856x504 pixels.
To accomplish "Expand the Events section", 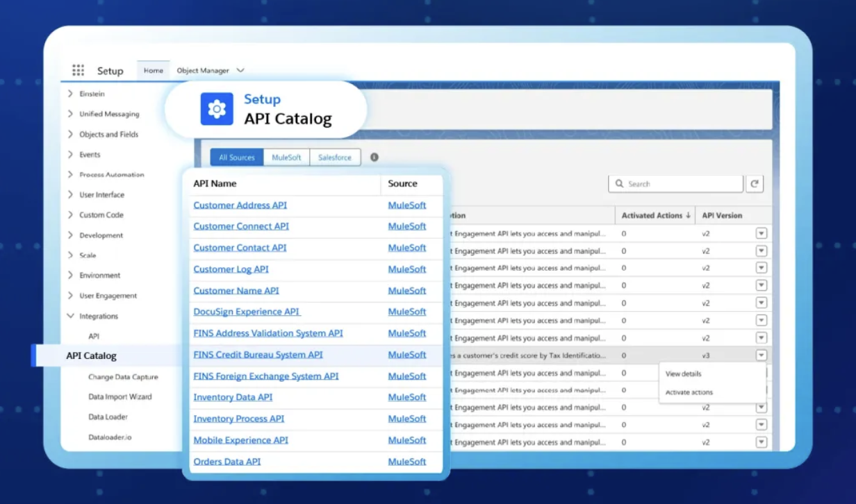I will (70, 154).
